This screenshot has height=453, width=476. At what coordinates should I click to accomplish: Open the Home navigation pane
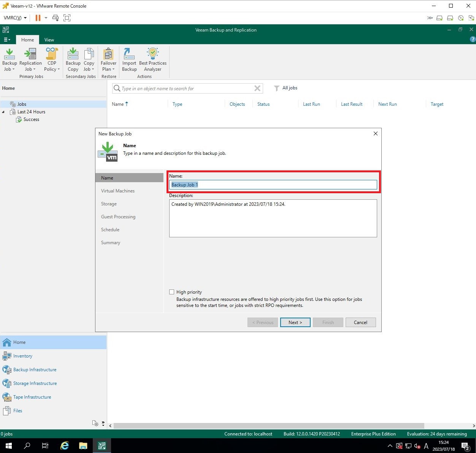pos(53,342)
